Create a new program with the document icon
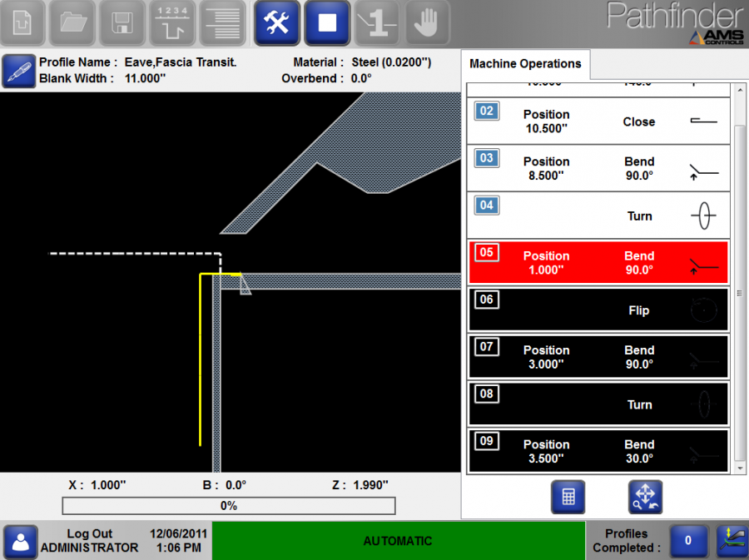Viewport: 749px width, 560px height. coord(22,22)
